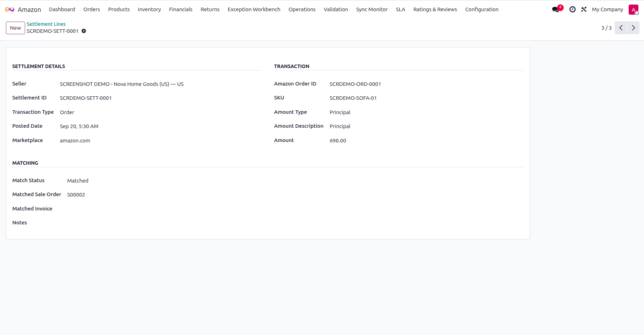This screenshot has height=335, width=644.
Task: Open the Returns menu
Action: tap(210, 9)
